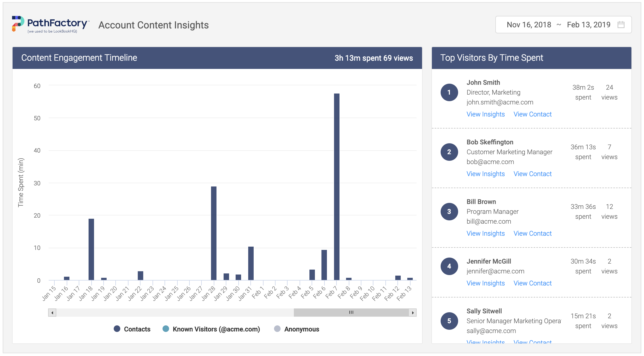
Task: Click the chart horizontal scrollbar handle
Action: pyautogui.click(x=351, y=312)
